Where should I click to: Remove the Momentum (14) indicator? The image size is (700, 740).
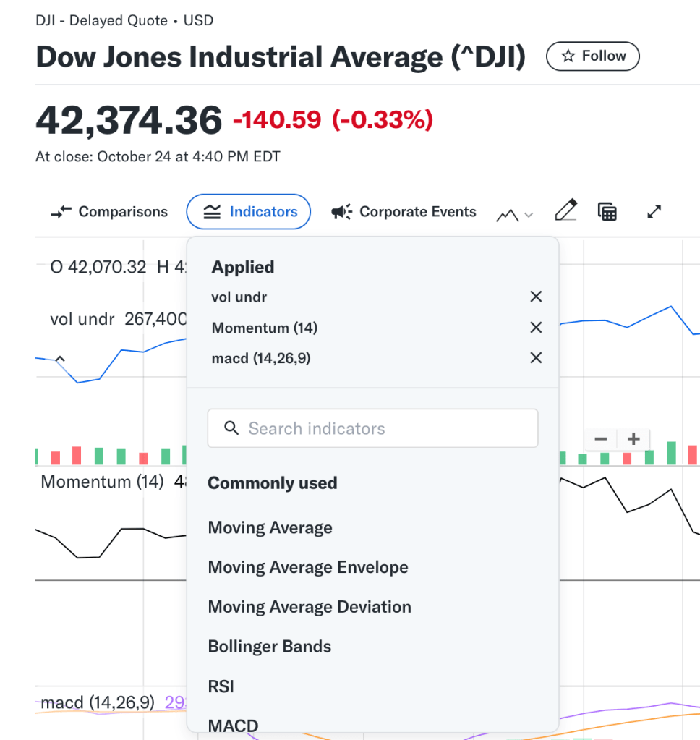(535, 328)
